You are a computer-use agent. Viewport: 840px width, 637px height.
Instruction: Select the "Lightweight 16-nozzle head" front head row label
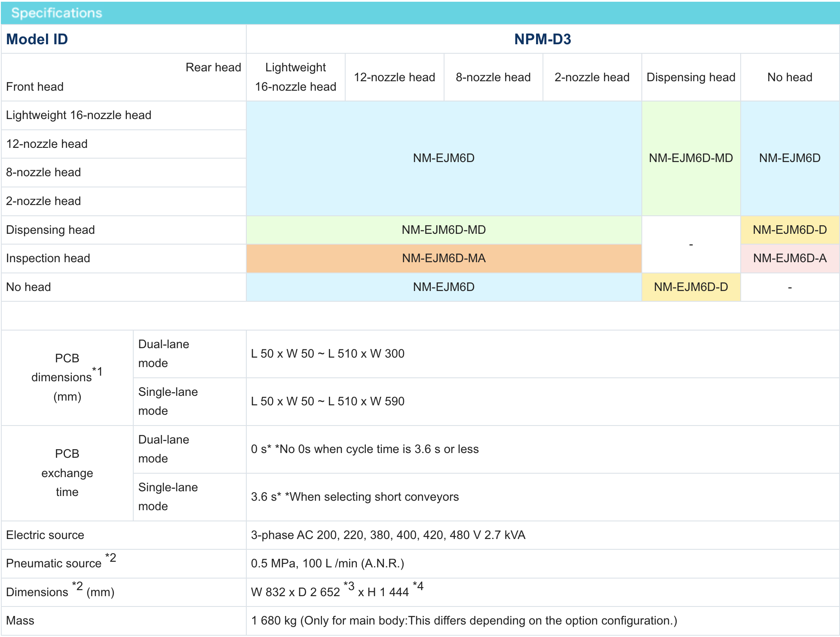[79, 115]
